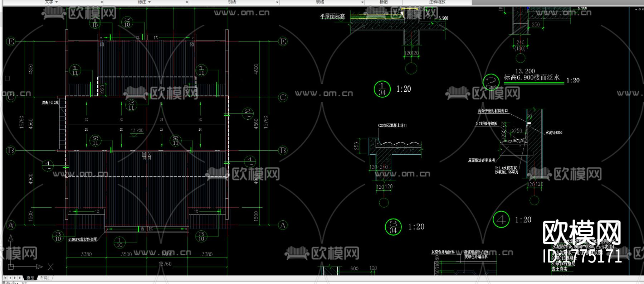644x284 pixels.
Task: Switch to the 模型 model tab
Action: [30, 278]
